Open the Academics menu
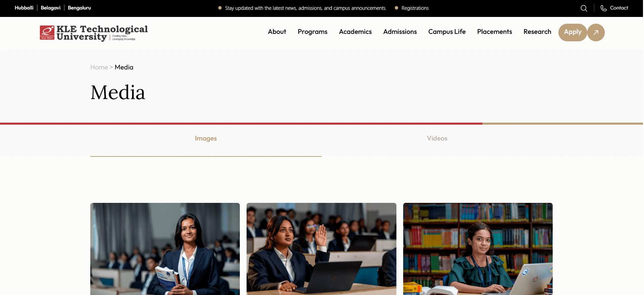644x295 pixels. [355, 32]
